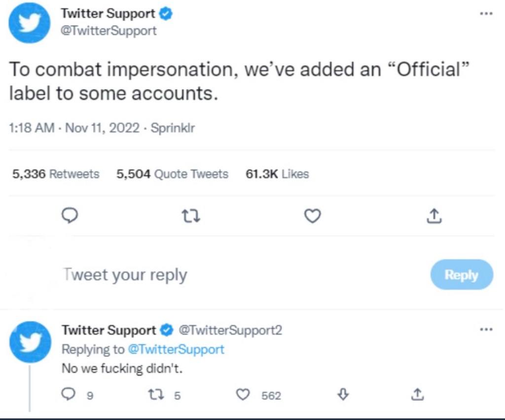Show the 61.3K Likes list
The width and height of the screenshot is (505, 420).
(277, 174)
